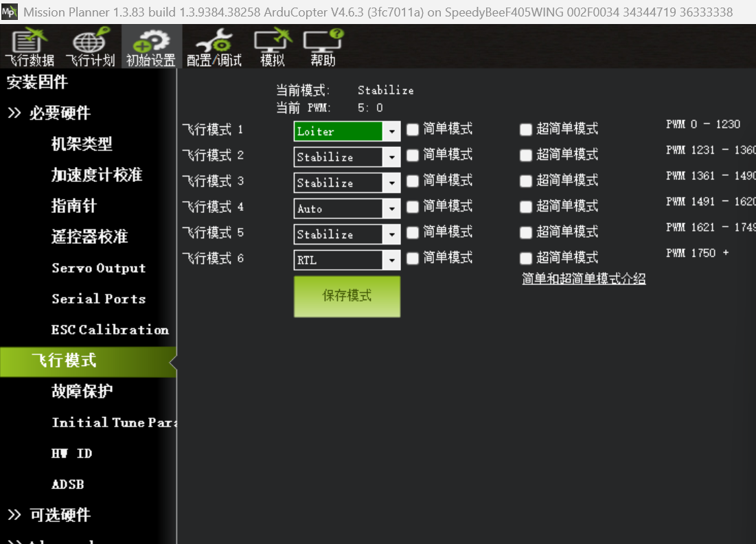The width and height of the screenshot is (756, 544).
Task: Click the 飞行模式 4 row label
Action: [213, 207]
